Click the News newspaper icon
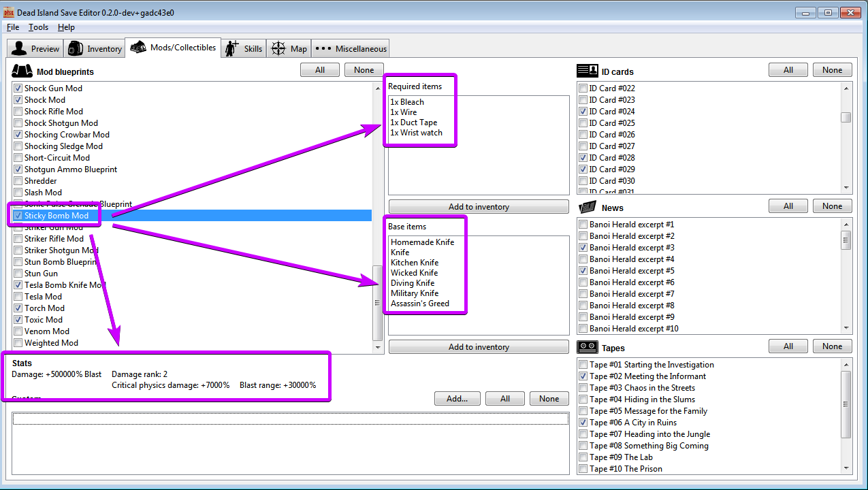This screenshot has height=490, width=868. tap(587, 207)
